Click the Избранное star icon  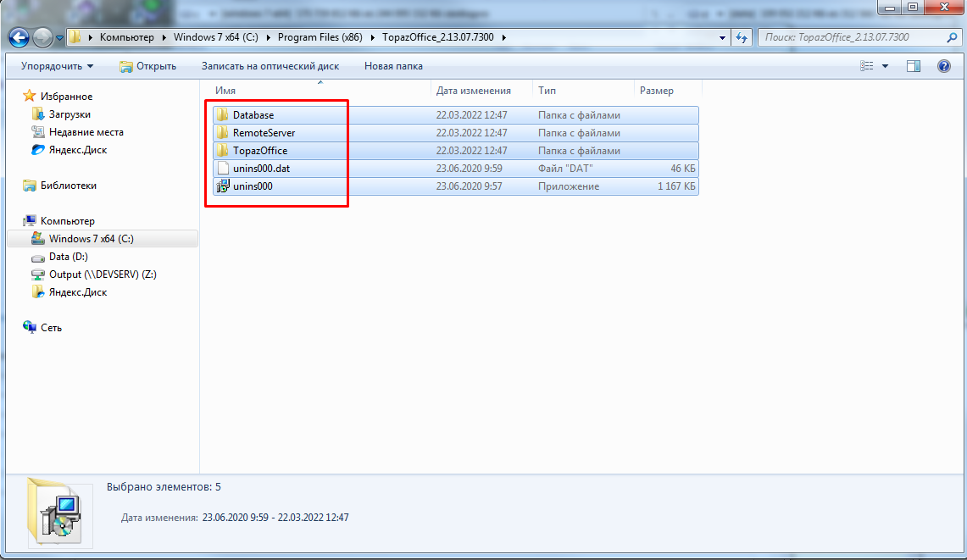click(x=29, y=96)
